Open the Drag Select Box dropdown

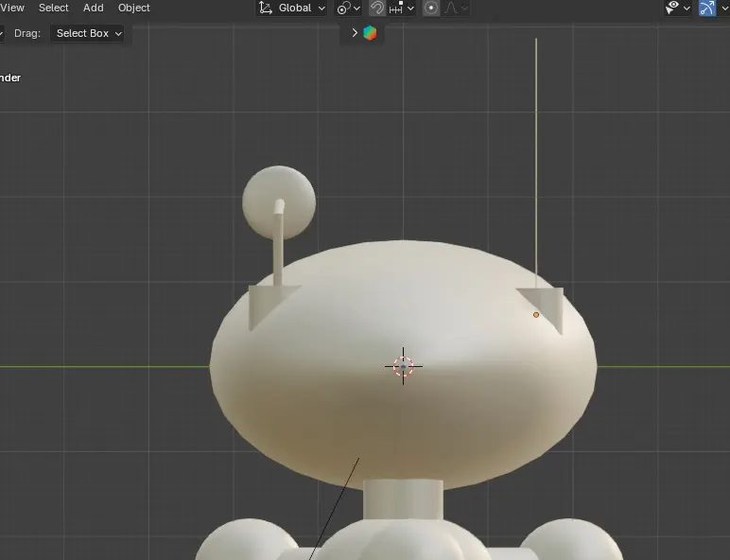tap(87, 33)
